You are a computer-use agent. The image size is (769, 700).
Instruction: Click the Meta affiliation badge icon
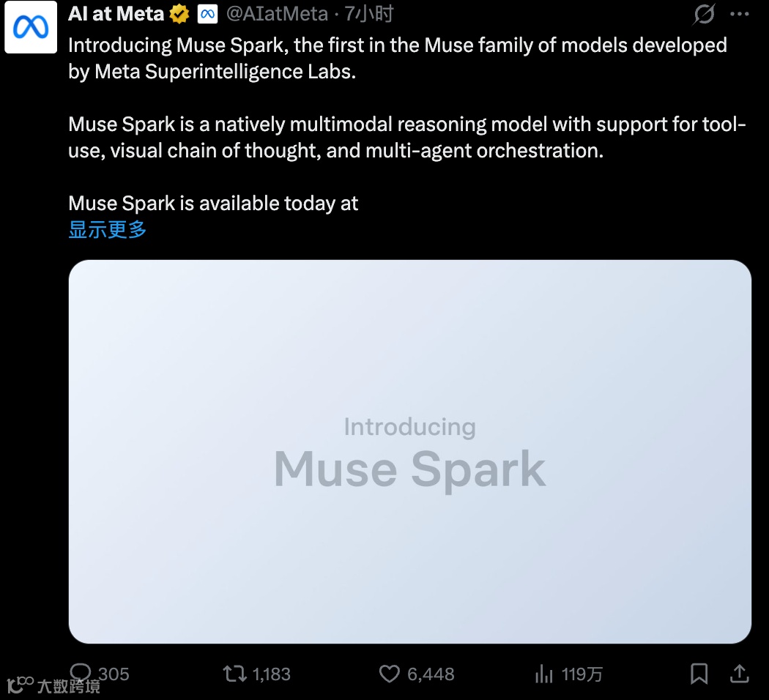(x=207, y=14)
